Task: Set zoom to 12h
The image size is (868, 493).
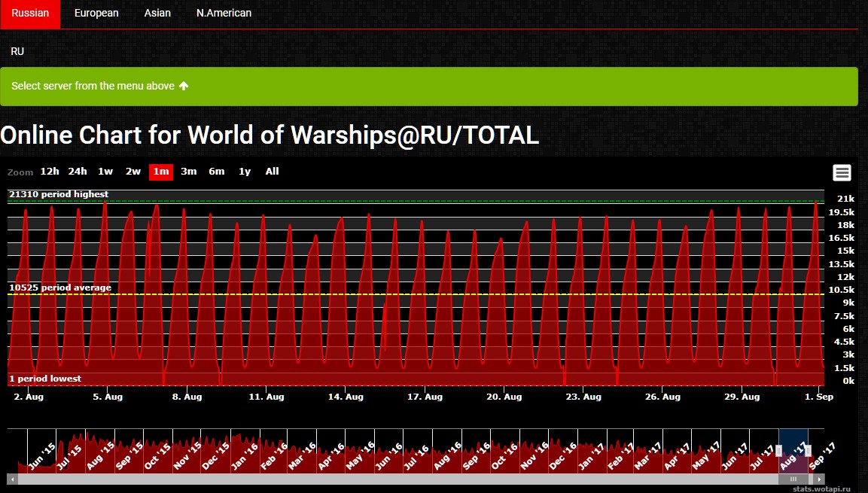Action: [x=50, y=172]
